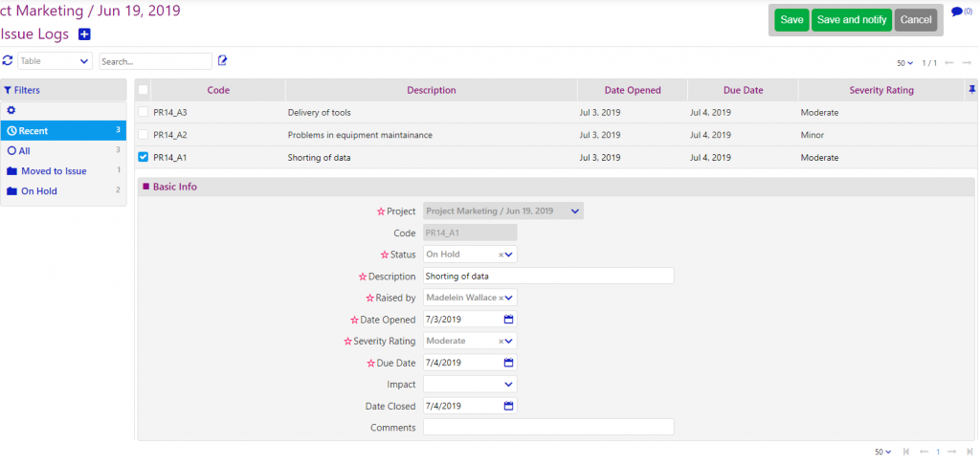Screen dimensions: 980x466
Task: Open calendar picker for Date Closed
Action: tap(509, 406)
